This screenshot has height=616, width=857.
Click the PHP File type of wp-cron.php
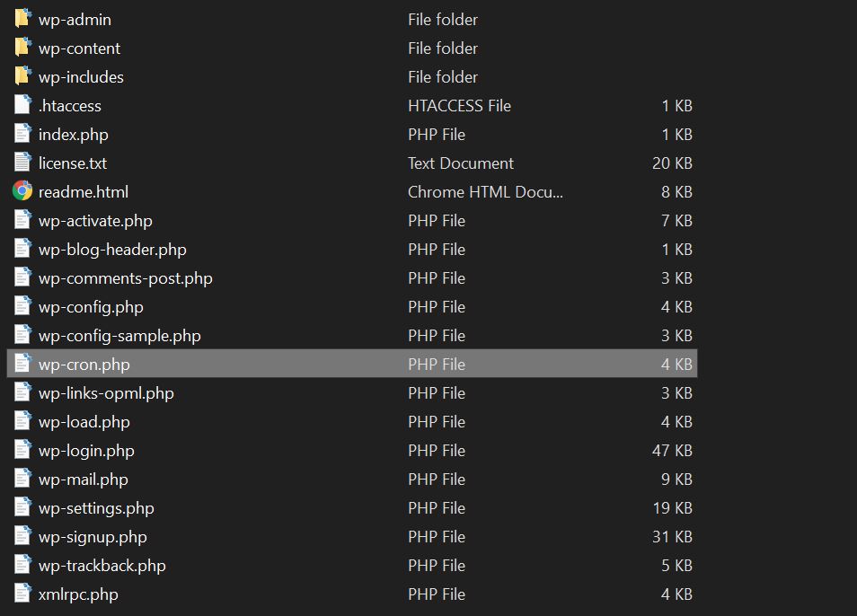tap(437, 365)
